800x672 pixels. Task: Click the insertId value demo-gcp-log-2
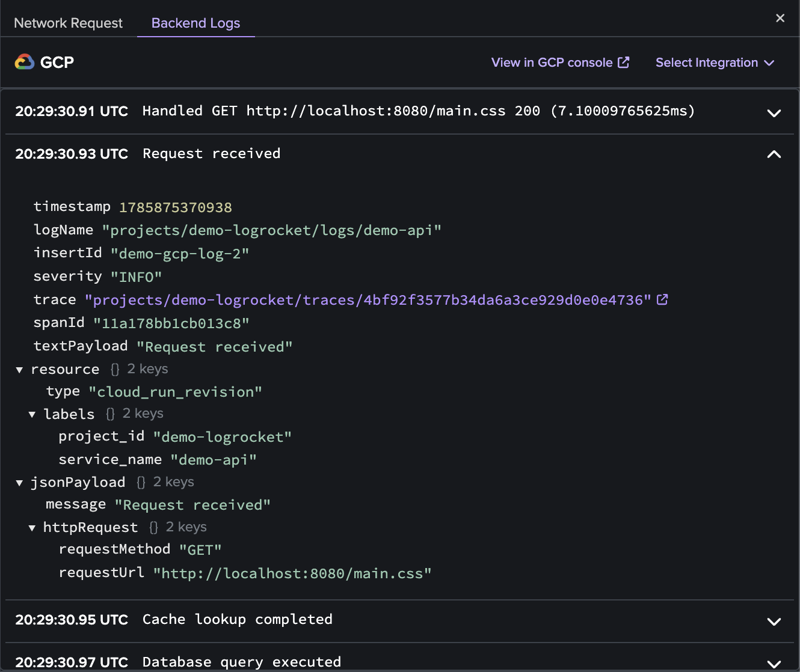pos(179,254)
